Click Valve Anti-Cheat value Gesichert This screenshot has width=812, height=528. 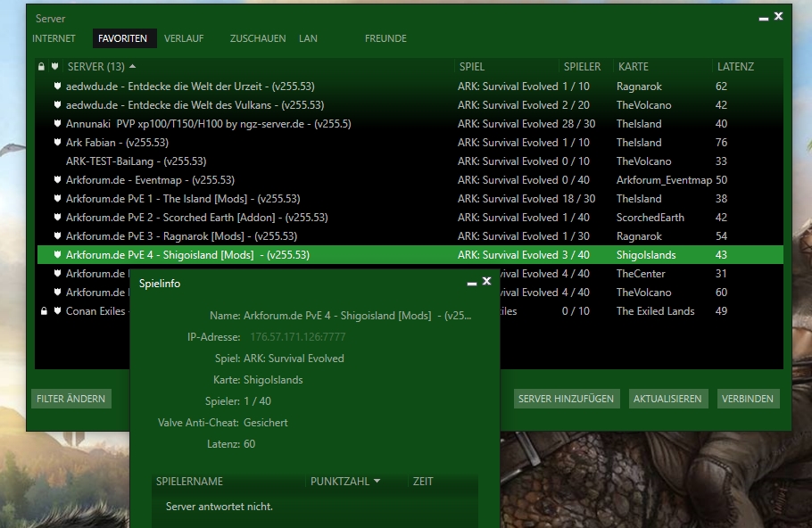265,423
